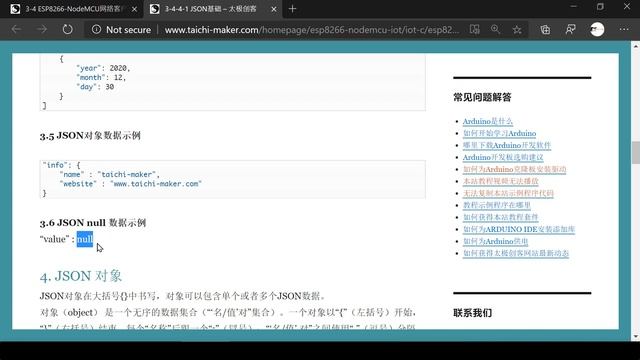Open the 'Arduino是什么' link
Image resolution: width=640 pixels, height=360 pixels.
487,121
